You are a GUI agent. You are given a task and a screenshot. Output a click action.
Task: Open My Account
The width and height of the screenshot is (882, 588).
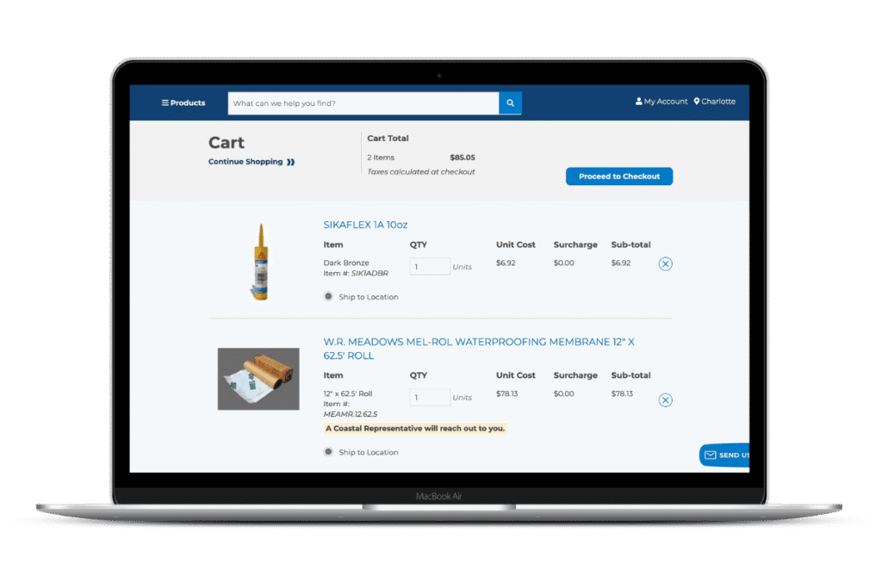[661, 102]
